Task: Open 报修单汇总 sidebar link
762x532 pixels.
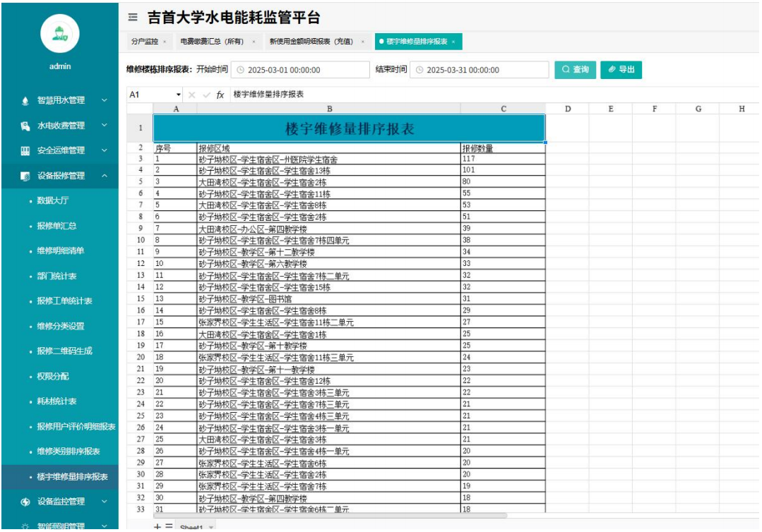Action: pos(56,226)
